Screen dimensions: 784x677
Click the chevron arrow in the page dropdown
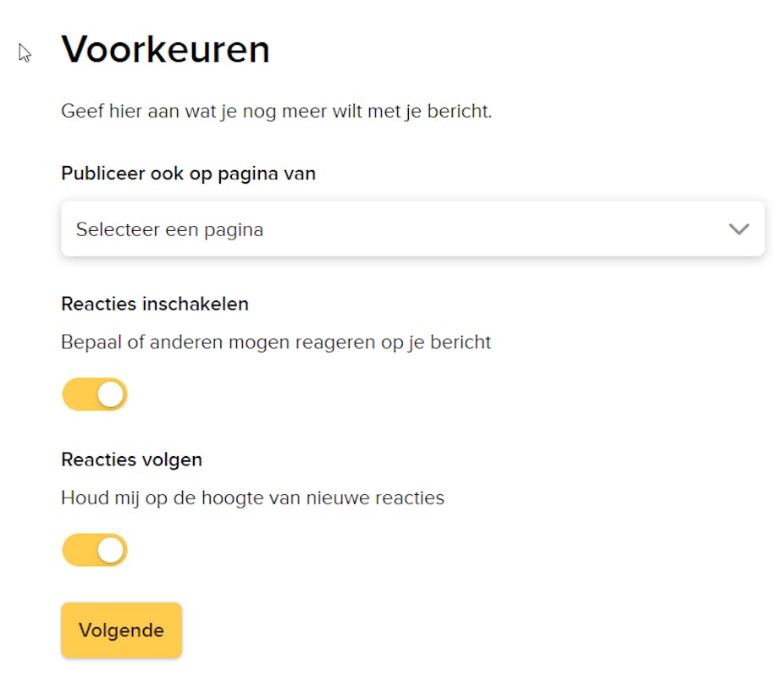738,229
